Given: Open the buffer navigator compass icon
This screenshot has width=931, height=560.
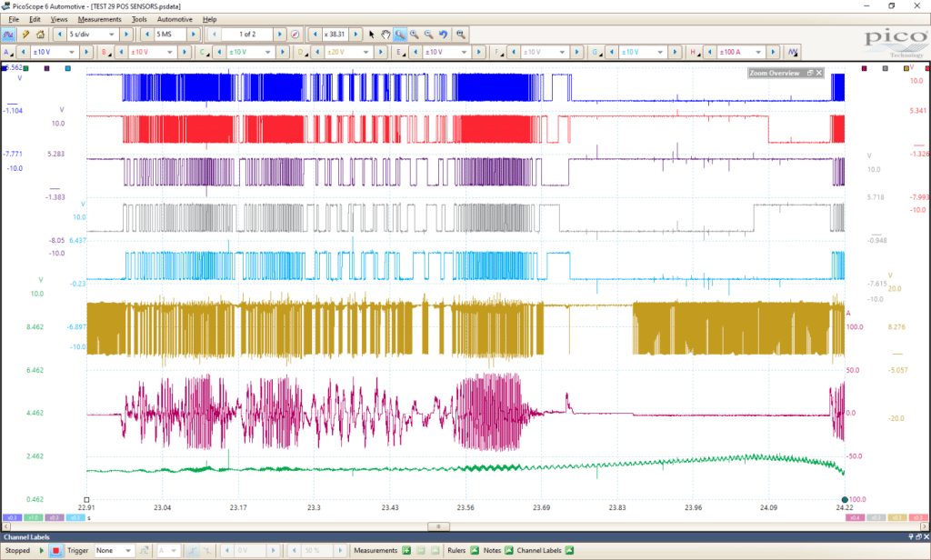Looking at the screenshot, I should coord(295,35).
